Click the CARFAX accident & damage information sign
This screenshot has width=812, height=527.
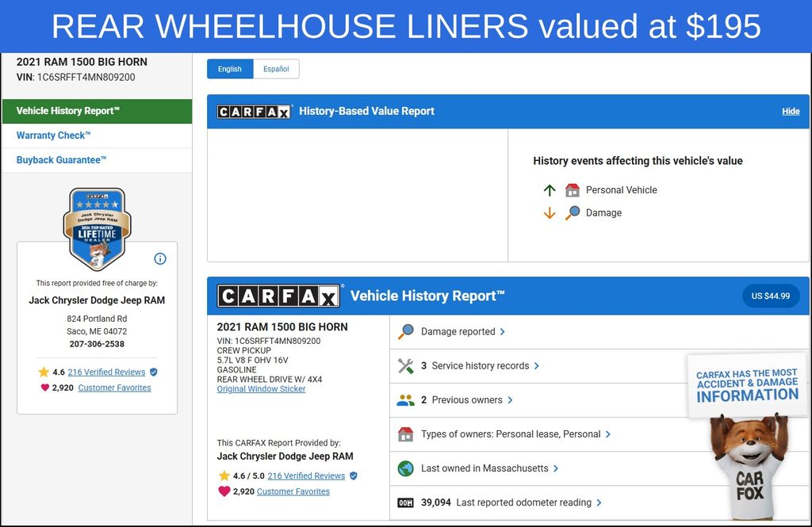(x=747, y=386)
